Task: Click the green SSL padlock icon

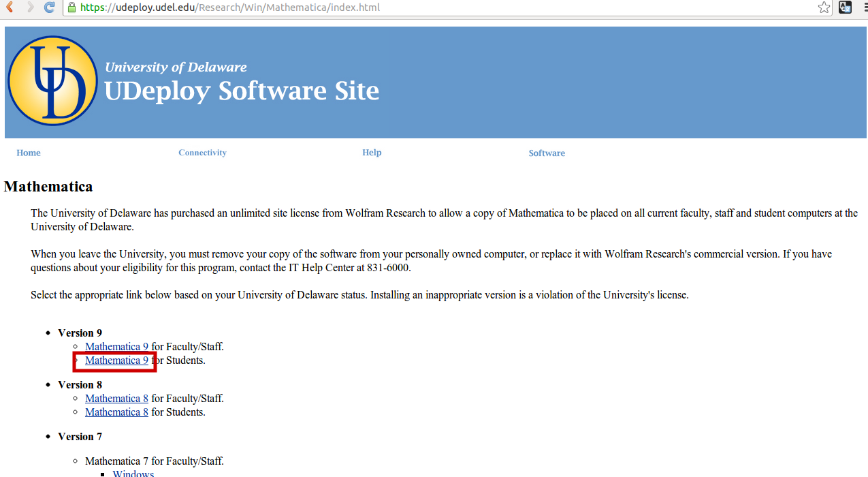Action: pyautogui.click(x=72, y=7)
